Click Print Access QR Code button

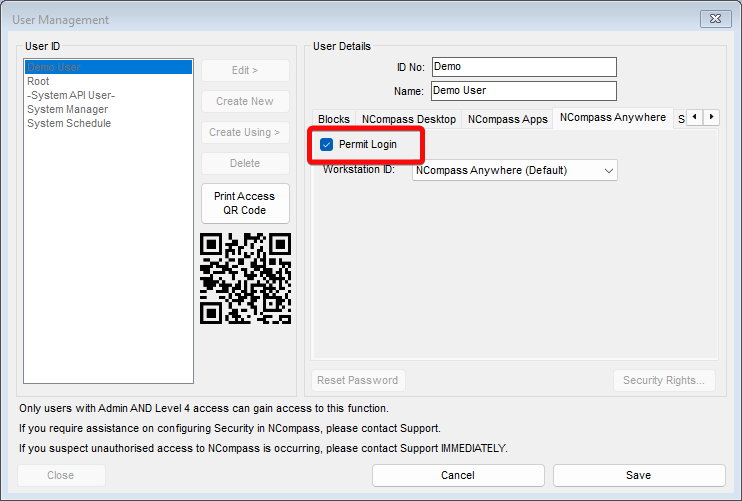pos(245,203)
